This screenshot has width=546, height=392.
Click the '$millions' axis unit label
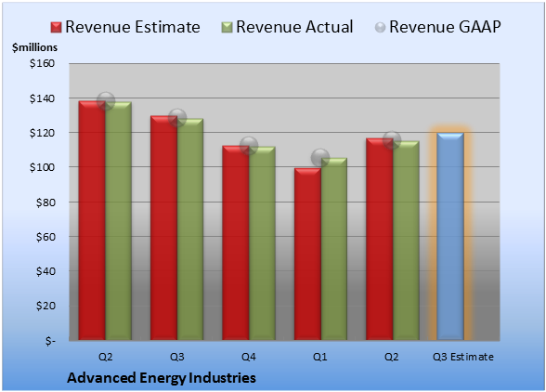[34, 47]
